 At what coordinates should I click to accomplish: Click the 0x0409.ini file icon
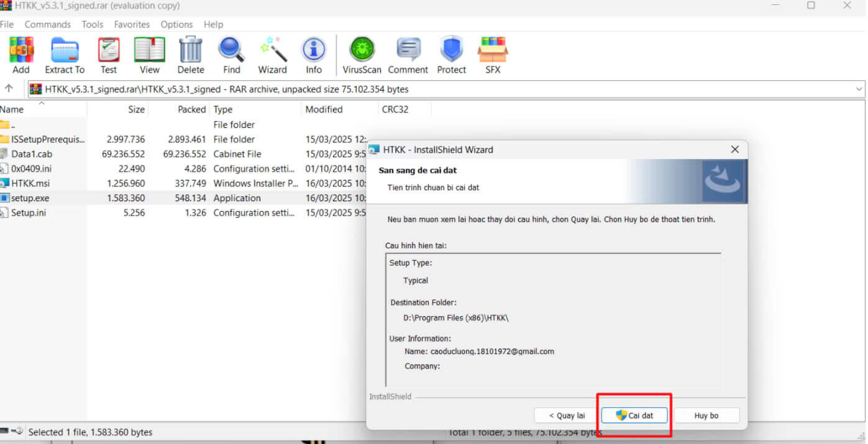pyautogui.click(x=4, y=168)
